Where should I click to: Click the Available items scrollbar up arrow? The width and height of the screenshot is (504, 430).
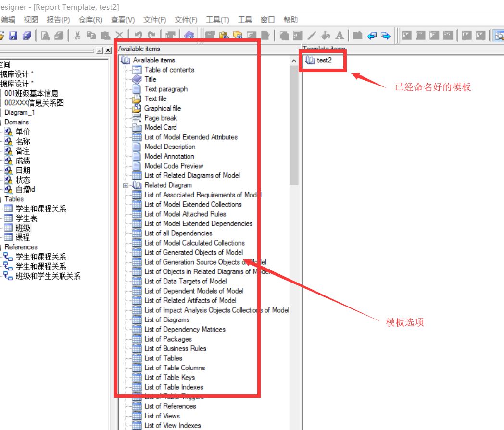click(294, 61)
